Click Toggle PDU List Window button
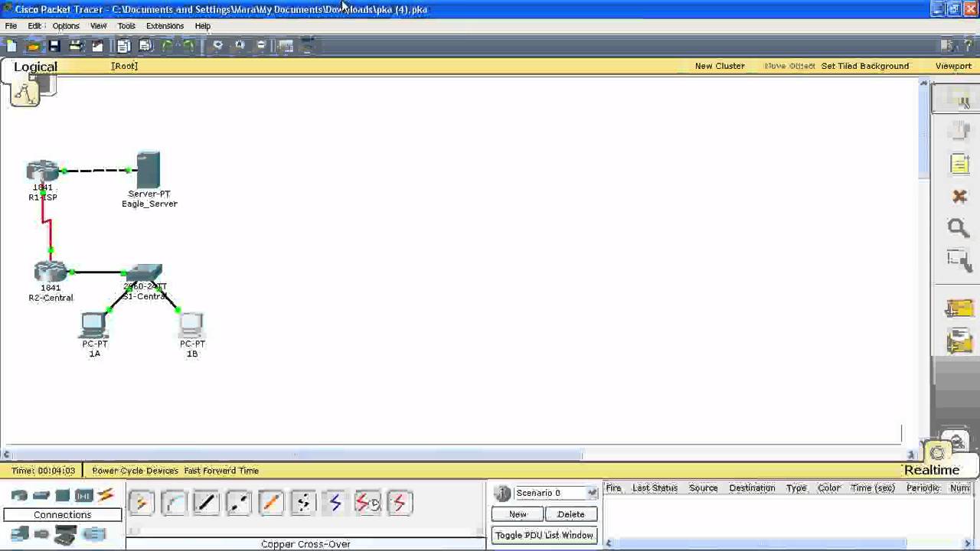Screen dimensions: 980x551 coord(544,535)
